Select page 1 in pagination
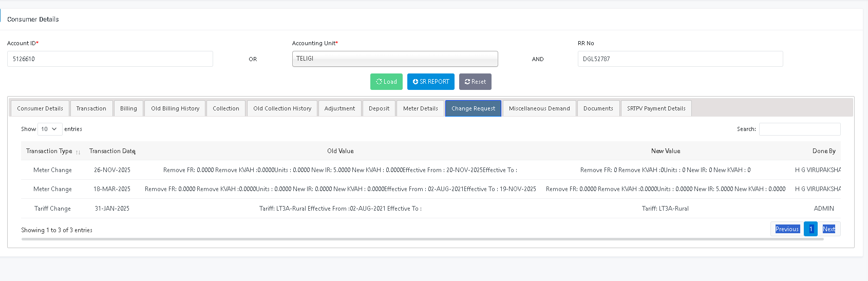 click(x=810, y=229)
